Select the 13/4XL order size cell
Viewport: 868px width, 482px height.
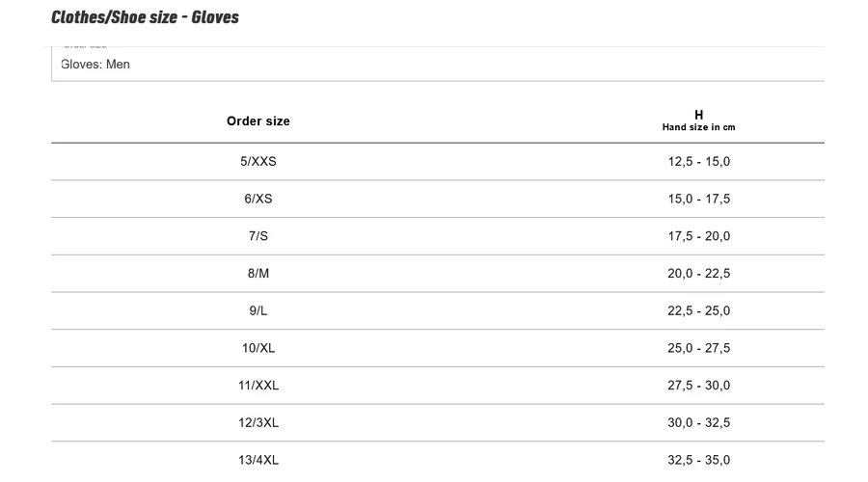click(x=258, y=460)
